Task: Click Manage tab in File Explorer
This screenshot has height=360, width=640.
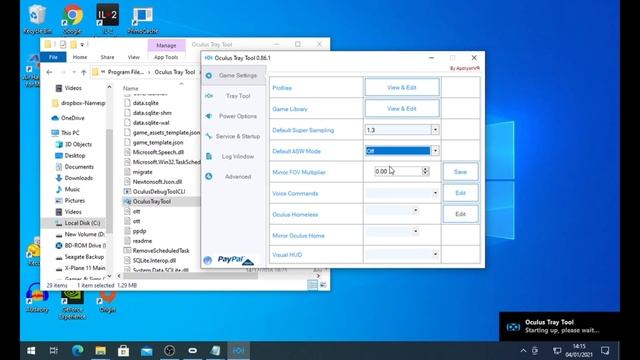Action: (x=166, y=45)
